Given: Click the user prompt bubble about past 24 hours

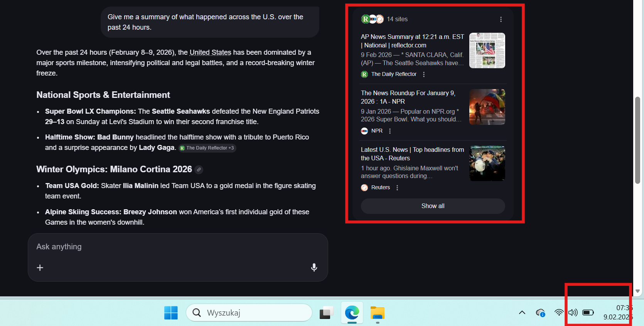Looking at the screenshot, I should 210,22.
